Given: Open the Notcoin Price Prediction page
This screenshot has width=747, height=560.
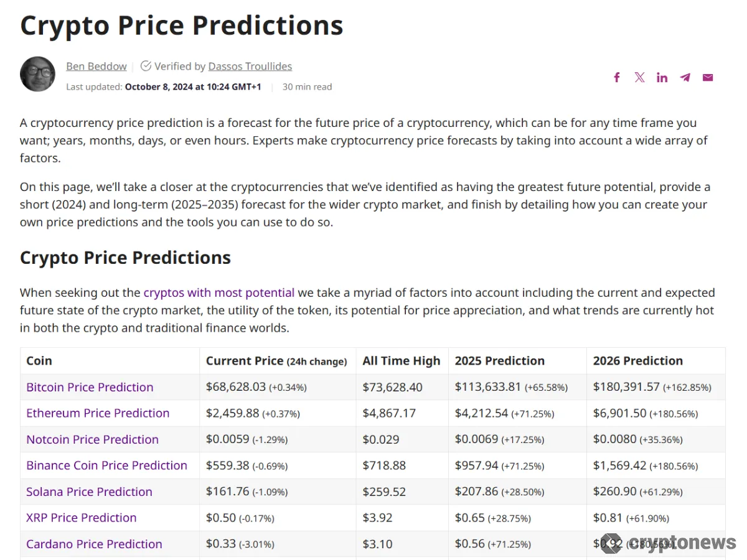Looking at the screenshot, I should pyautogui.click(x=92, y=439).
